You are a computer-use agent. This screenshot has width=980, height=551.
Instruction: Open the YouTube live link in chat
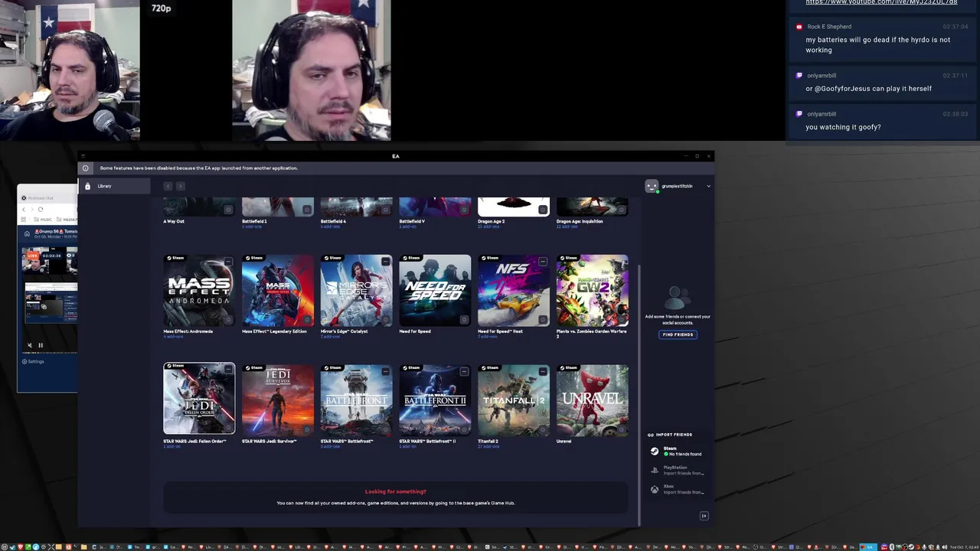point(881,2)
